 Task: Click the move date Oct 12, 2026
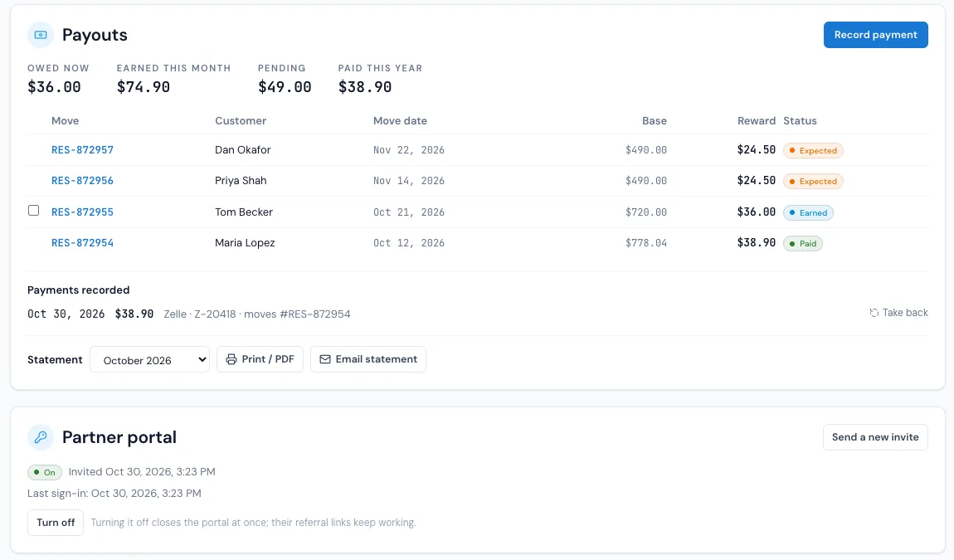pos(409,243)
